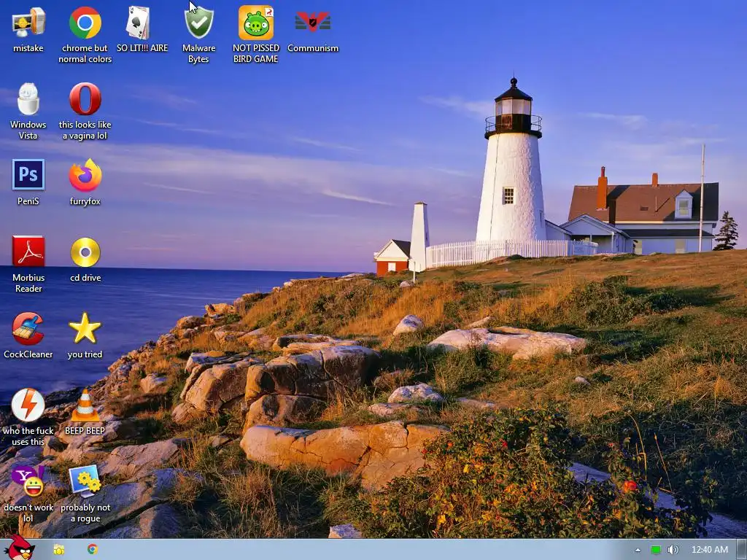
Task: Open the yellow folder taskbar icon
Action: pos(58,550)
